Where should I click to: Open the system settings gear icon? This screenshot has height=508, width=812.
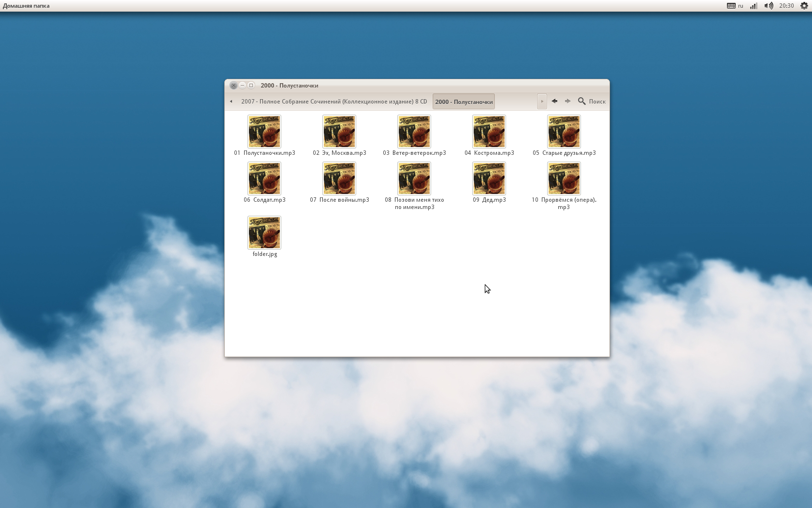click(x=804, y=6)
